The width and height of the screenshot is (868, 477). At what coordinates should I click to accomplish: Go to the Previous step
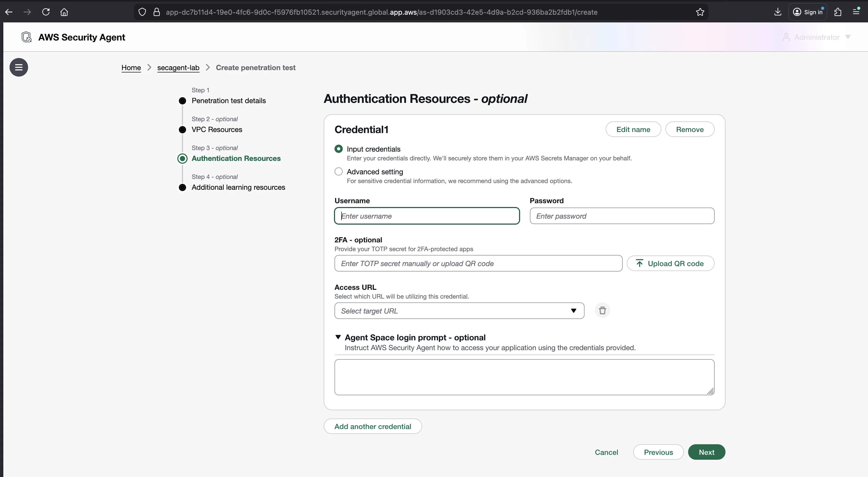pyautogui.click(x=658, y=452)
